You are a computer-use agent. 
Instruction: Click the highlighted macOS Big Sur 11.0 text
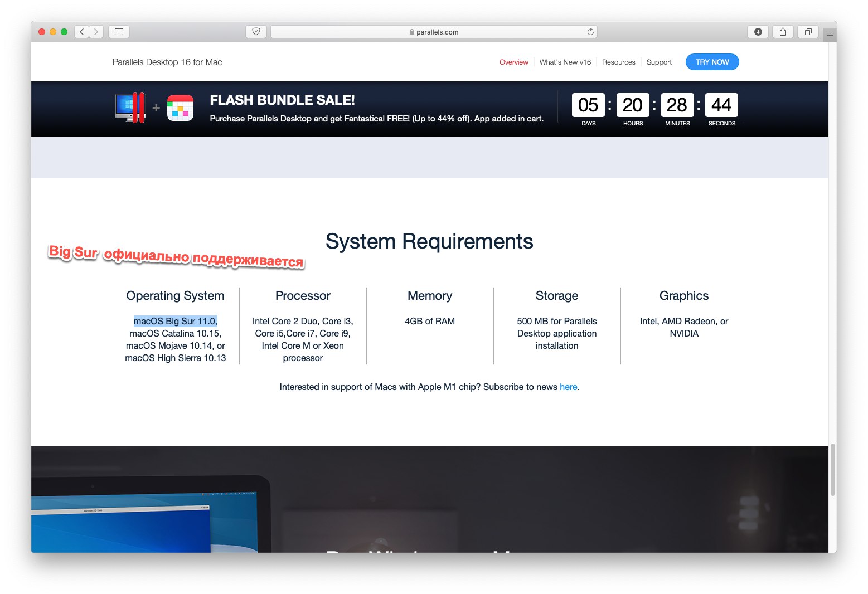pos(176,321)
